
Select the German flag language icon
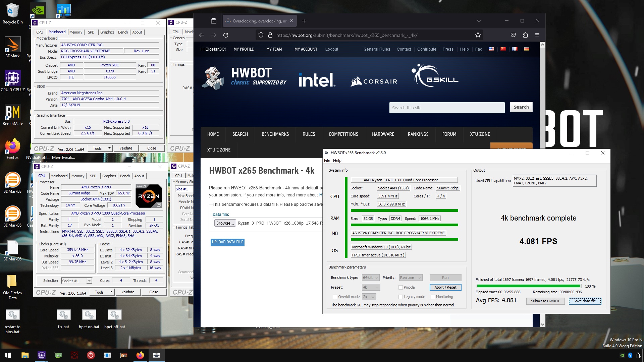click(527, 49)
